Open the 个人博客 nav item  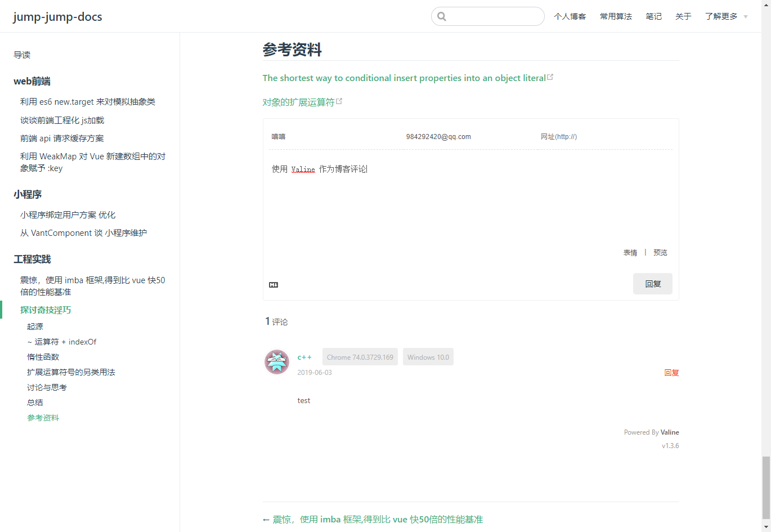(570, 16)
